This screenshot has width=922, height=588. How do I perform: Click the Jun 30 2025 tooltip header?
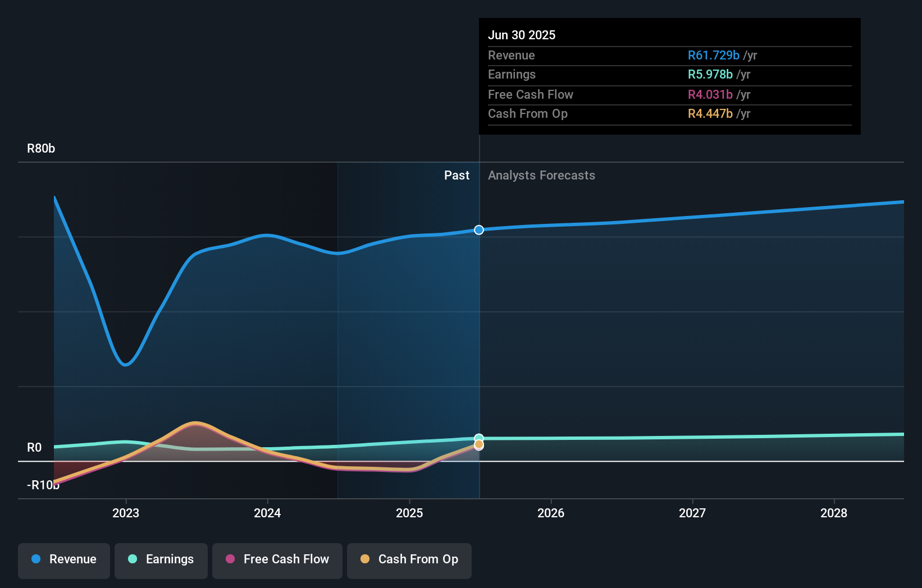tap(522, 35)
